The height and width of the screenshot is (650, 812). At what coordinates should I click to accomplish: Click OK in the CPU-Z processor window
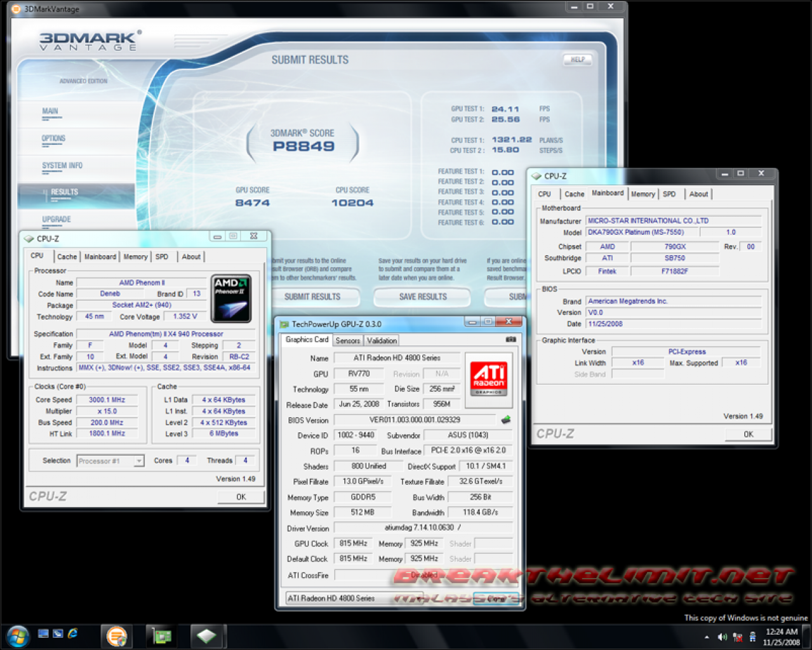coord(241,497)
